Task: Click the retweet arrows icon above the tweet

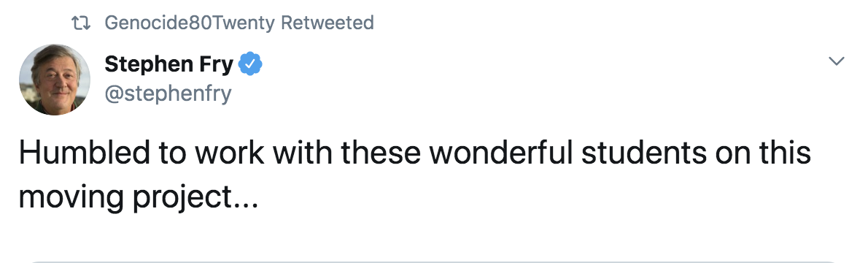Action: pyautogui.click(x=82, y=23)
